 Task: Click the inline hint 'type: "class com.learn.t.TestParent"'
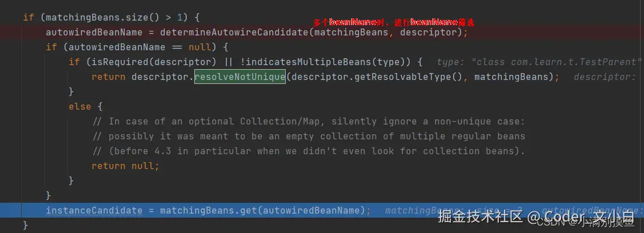539,62
